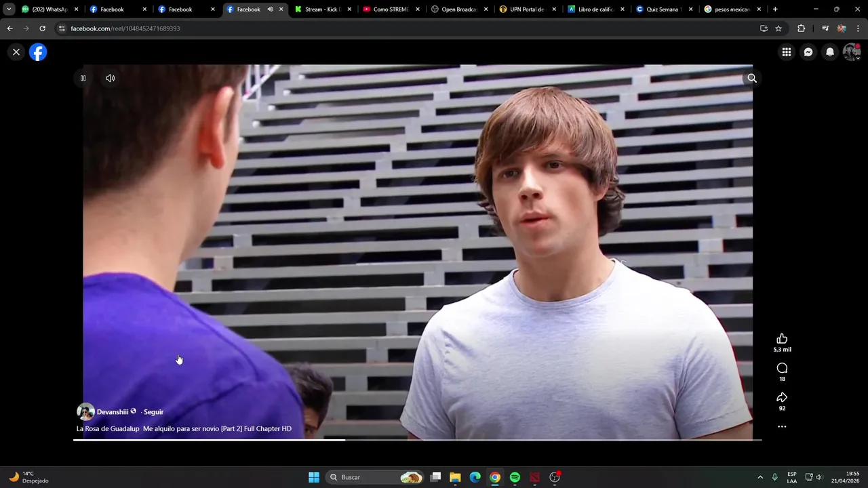Open the Windows Start menu
The width and height of the screenshot is (868, 488).
(314, 477)
